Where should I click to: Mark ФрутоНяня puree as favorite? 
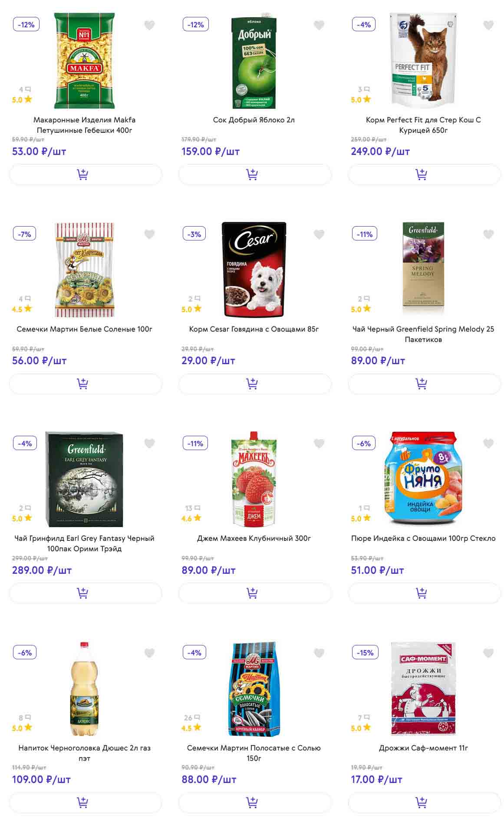488,443
